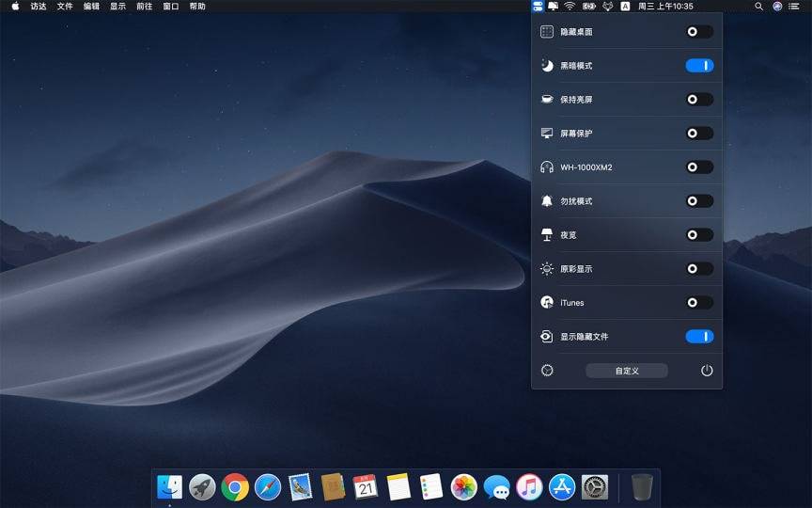This screenshot has height=508, width=812.
Task: Click the power icon in switch panel
Action: 707,371
